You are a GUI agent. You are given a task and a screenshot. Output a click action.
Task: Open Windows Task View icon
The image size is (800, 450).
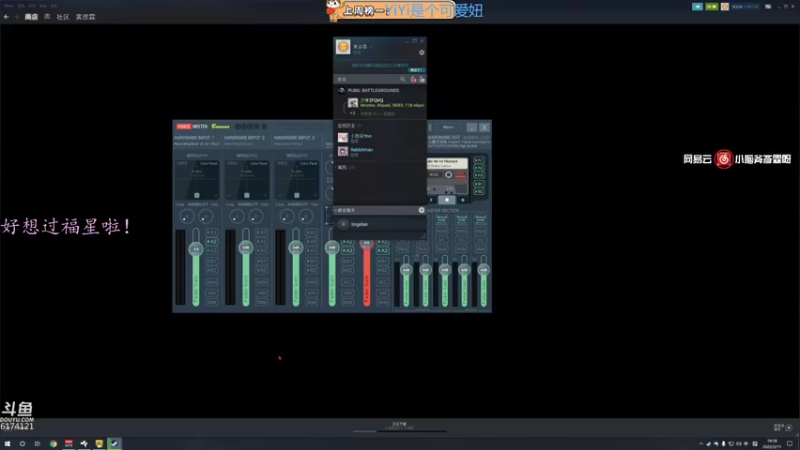pyautogui.click(x=37, y=444)
